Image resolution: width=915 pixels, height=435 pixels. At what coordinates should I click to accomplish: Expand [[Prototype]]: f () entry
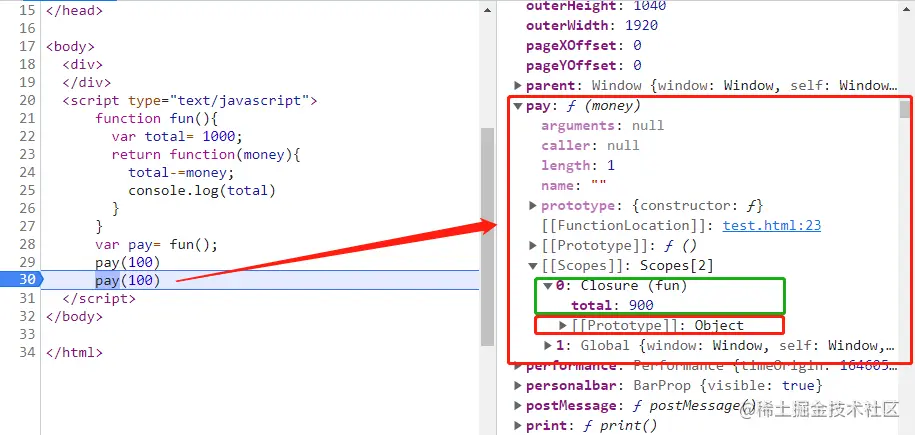532,245
